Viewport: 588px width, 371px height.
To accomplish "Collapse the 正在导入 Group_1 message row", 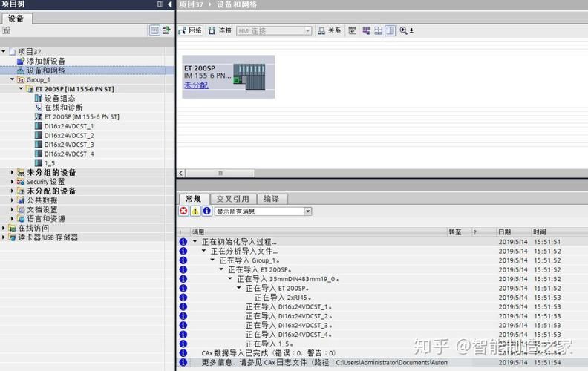I will (x=212, y=260).
